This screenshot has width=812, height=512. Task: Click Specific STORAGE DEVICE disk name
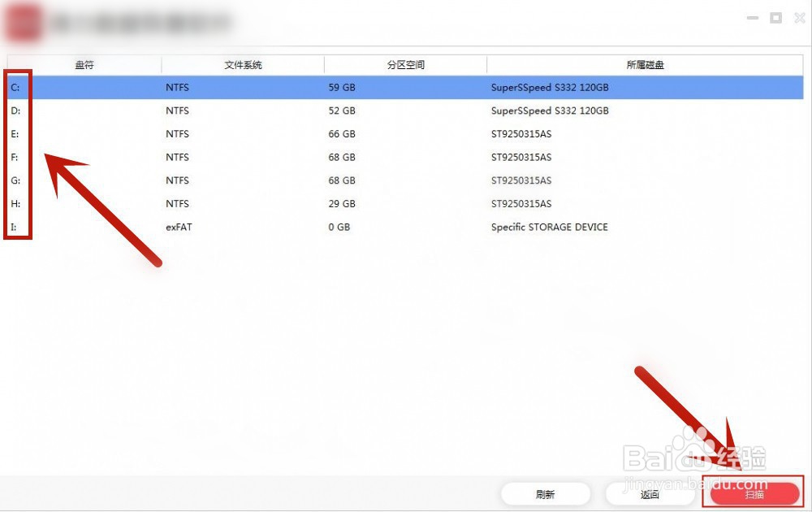[550, 227]
